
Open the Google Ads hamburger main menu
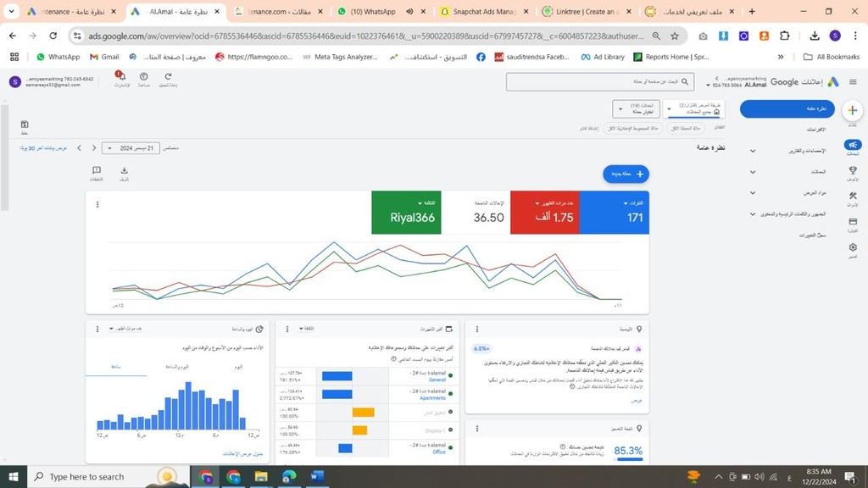tap(853, 82)
